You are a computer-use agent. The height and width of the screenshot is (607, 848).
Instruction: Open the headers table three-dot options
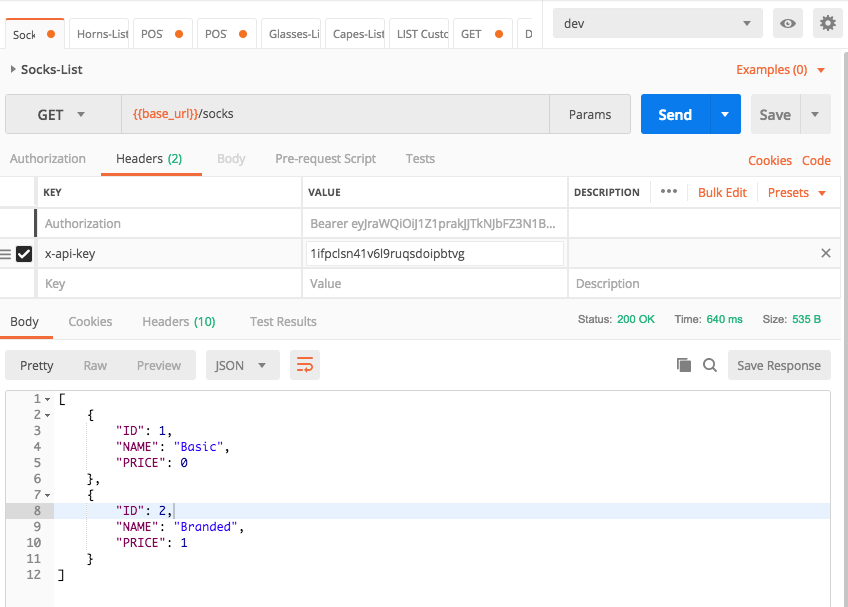pyautogui.click(x=668, y=192)
